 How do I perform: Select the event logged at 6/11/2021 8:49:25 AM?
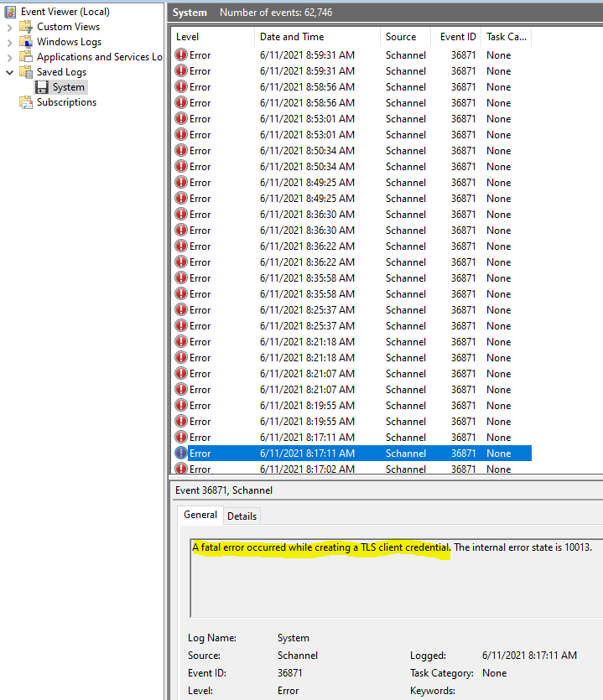[x=307, y=183]
